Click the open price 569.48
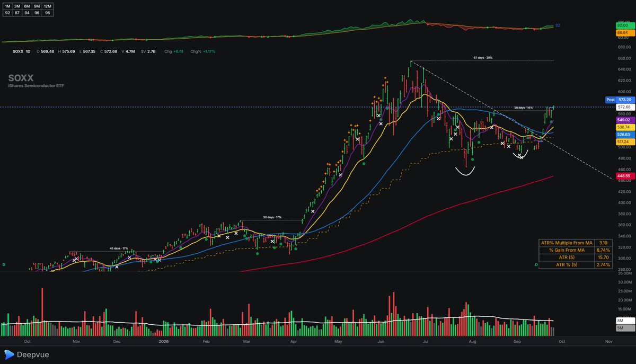Image resolution: width=636 pixels, height=364 pixels. point(49,51)
